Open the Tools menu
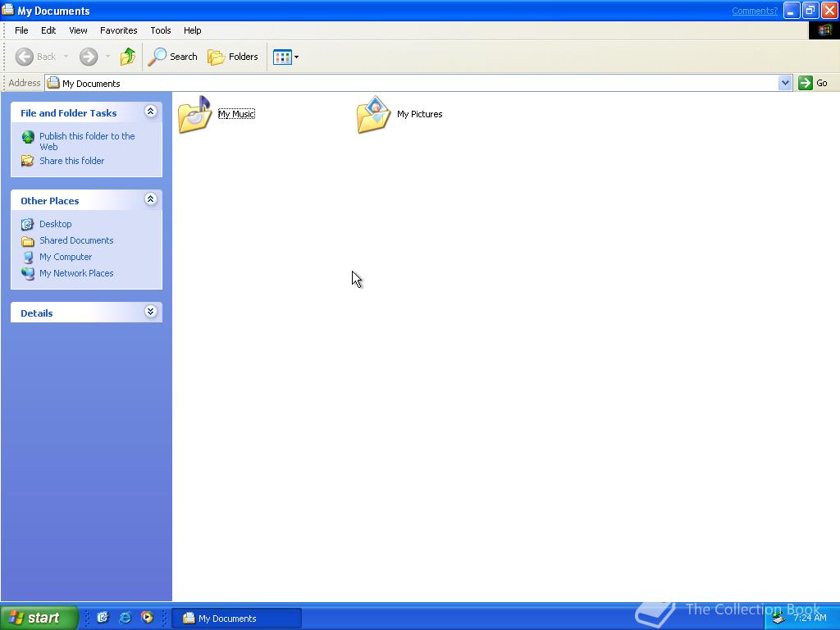The width and height of the screenshot is (840, 630). click(x=160, y=30)
